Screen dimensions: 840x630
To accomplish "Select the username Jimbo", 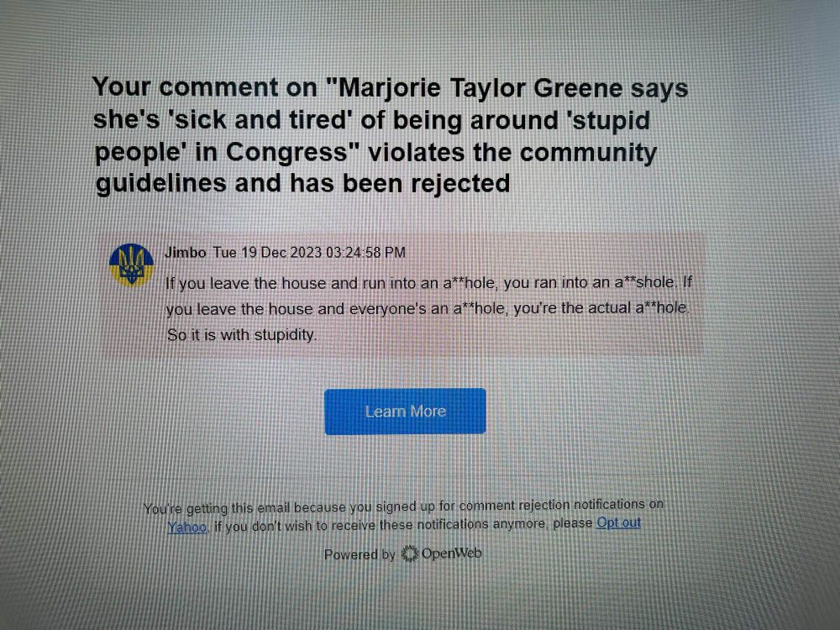I will (x=186, y=252).
